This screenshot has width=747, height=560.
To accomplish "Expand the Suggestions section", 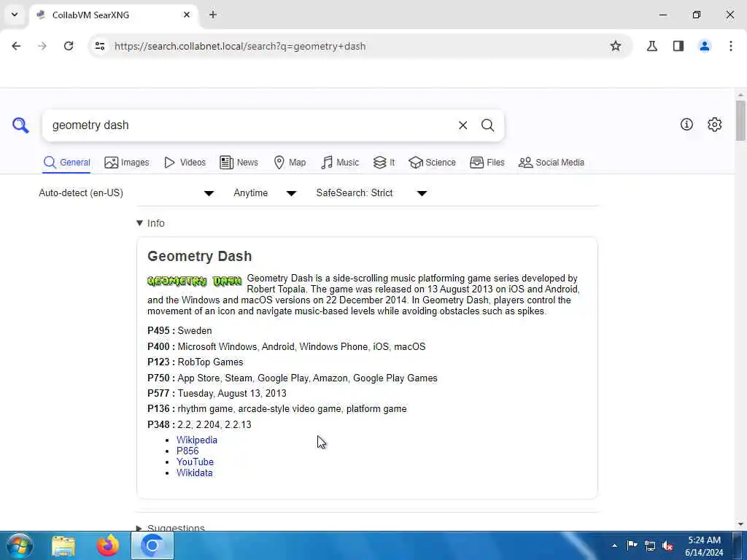I will pos(171,528).
